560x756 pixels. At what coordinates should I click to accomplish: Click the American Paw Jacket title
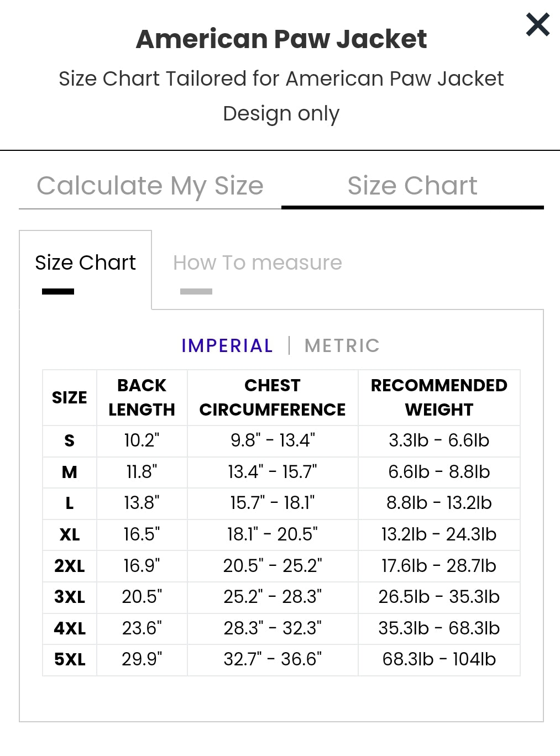click(x=281, y=39)
